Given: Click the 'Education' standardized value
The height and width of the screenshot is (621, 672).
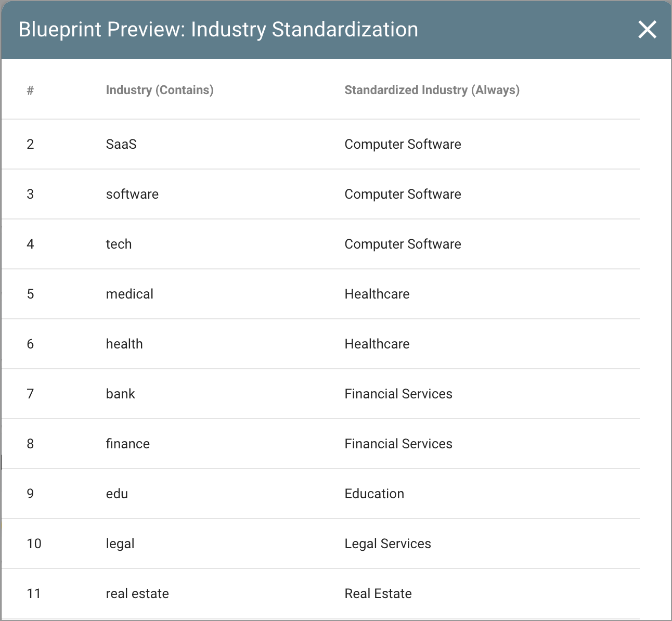Looking at the screenshot, I should click(x=374, y=494).
